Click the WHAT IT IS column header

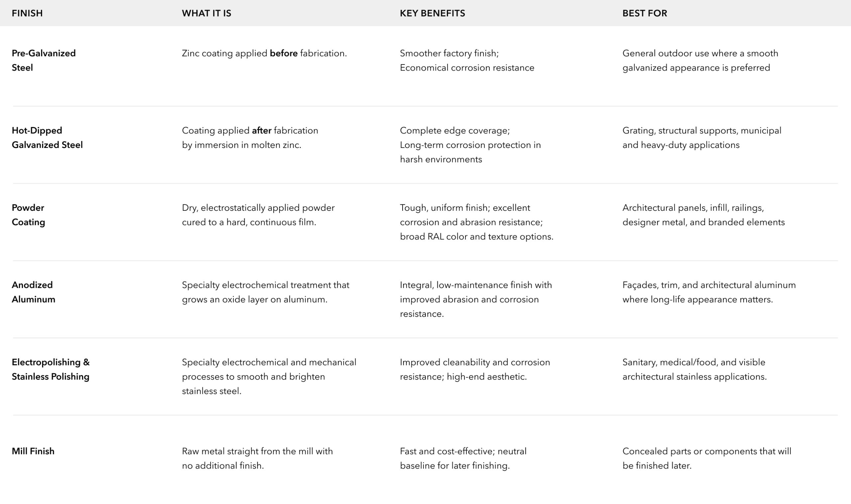(206, 13)
